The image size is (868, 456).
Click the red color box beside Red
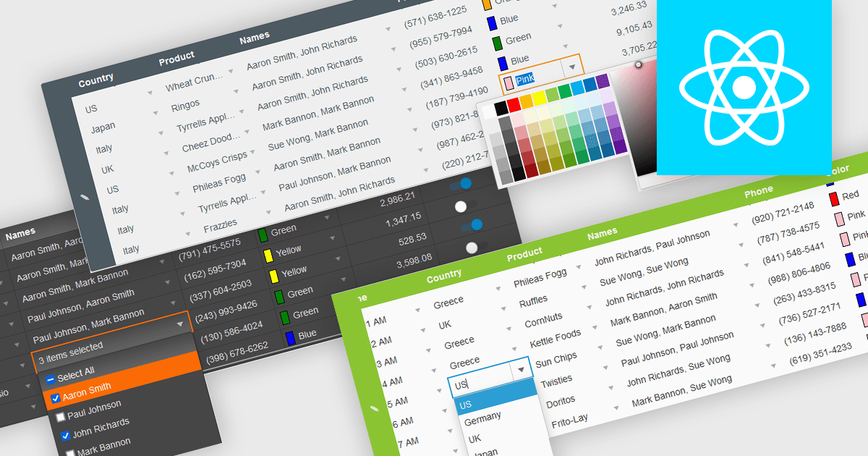(x=833, y=198)
